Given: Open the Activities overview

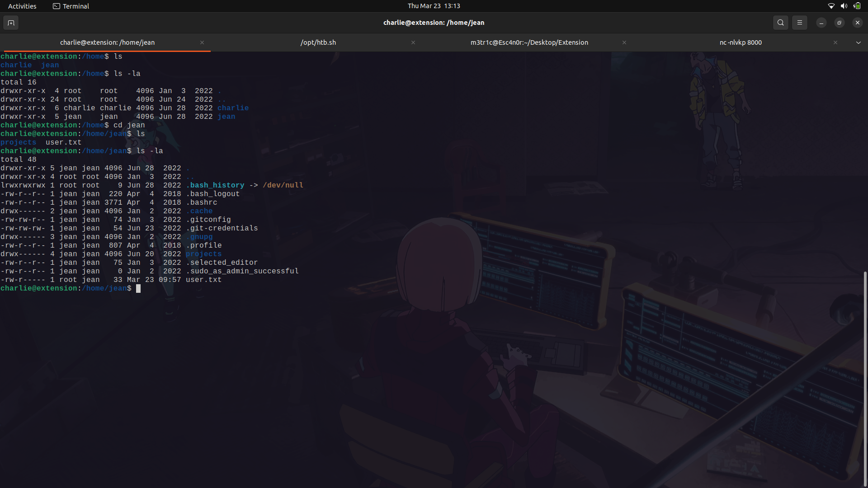Looking at the screenshot, I should 22,6.
